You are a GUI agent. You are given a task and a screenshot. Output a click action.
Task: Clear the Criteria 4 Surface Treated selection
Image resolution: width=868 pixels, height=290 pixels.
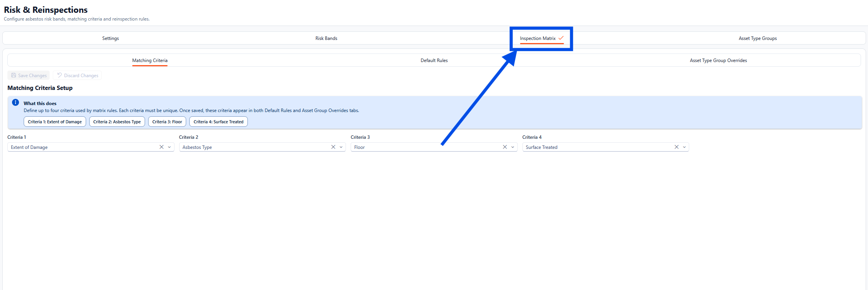pos(676,147)
